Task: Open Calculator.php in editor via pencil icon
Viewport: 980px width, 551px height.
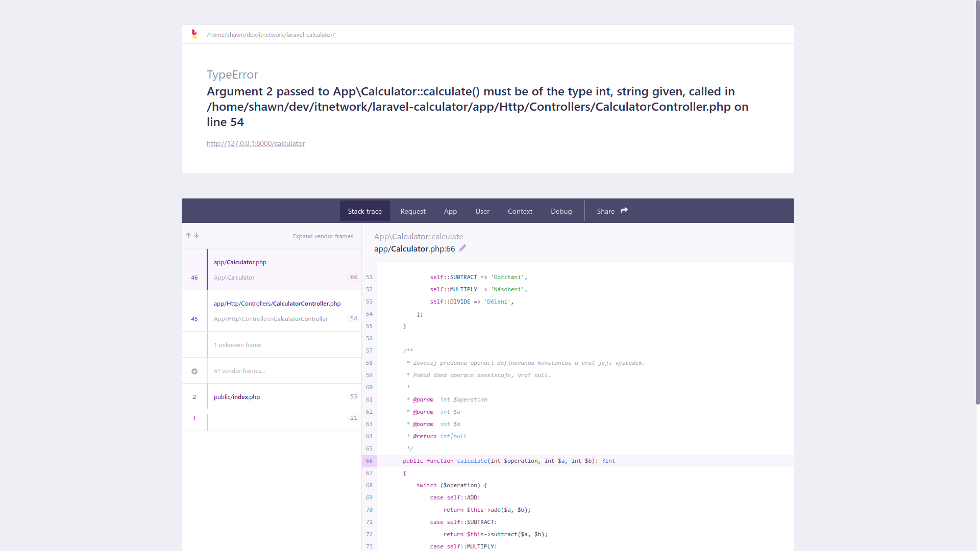Action: [x=462, y=248]
